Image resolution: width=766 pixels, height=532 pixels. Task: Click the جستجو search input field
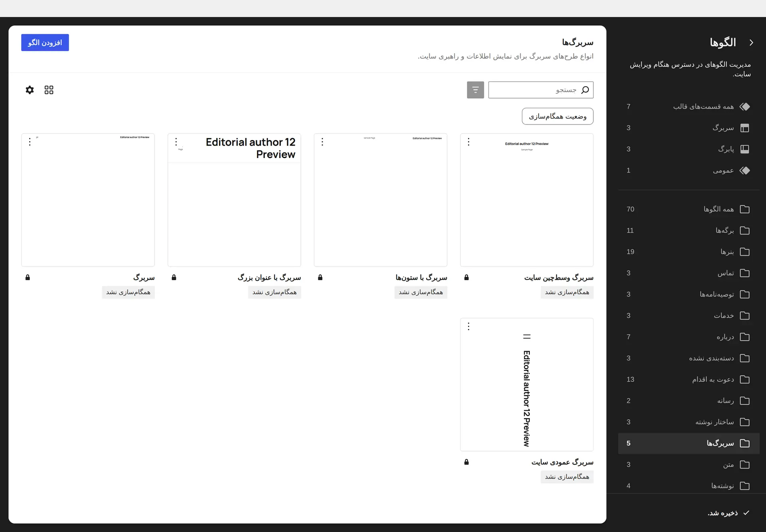(541, 90)
